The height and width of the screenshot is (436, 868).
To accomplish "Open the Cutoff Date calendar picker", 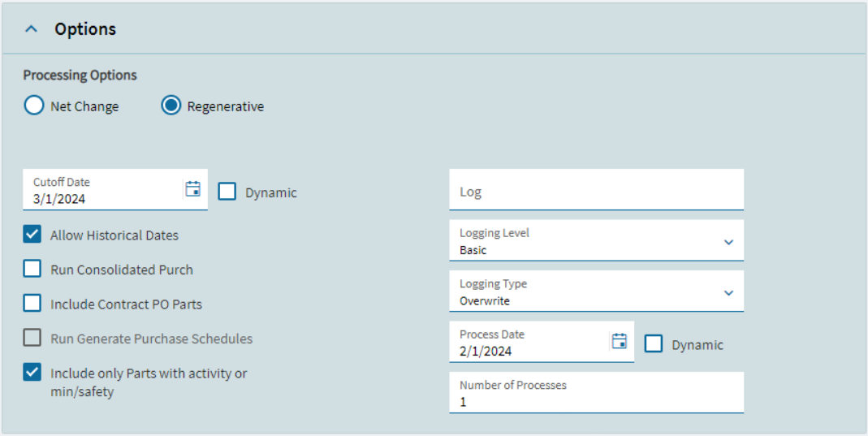I will click(x=192, y=189).
